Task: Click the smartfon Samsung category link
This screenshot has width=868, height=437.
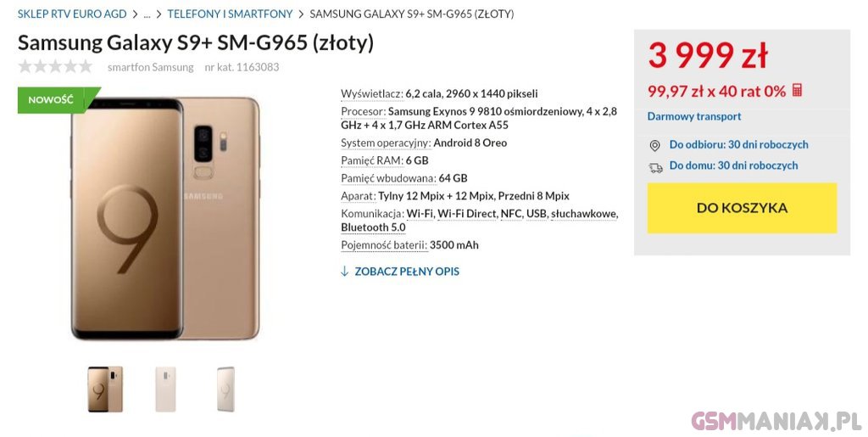Action: [x=151, y=68]
